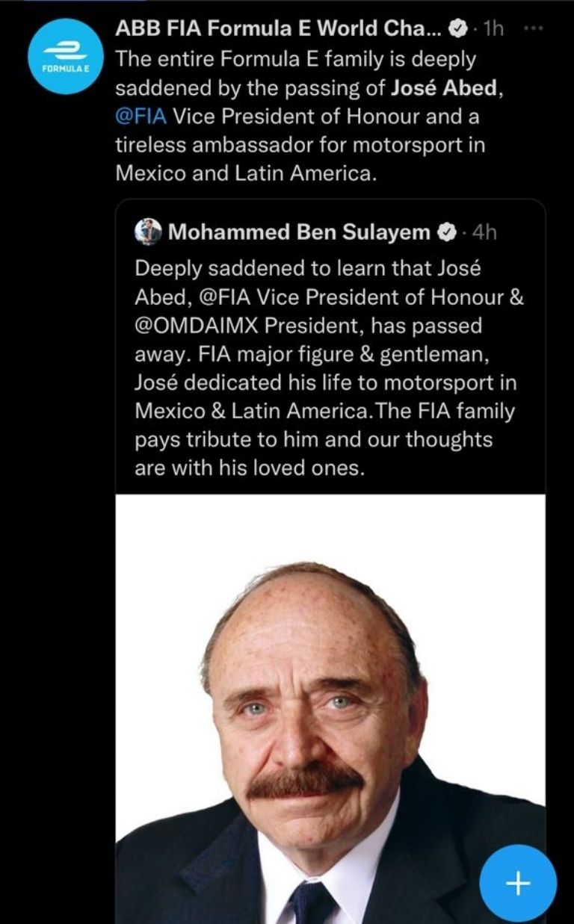Image resolution: width=574 pixels, height=924 pixels.
Task: Click the 1h timestamp on the tweet
Action: 493,30
